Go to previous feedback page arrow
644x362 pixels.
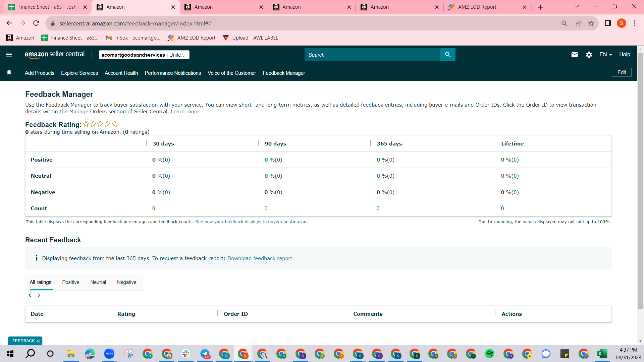30,295
